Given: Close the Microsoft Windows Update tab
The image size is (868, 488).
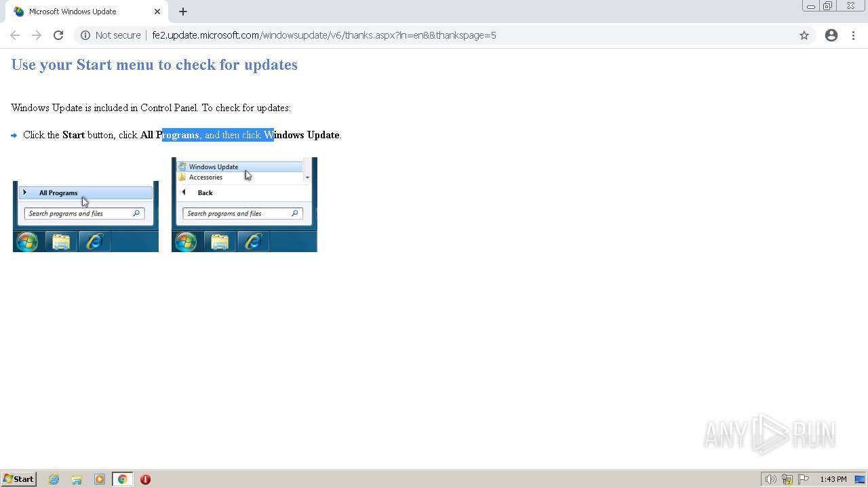Looking at the screenshot, I should [x=157, y=12].
